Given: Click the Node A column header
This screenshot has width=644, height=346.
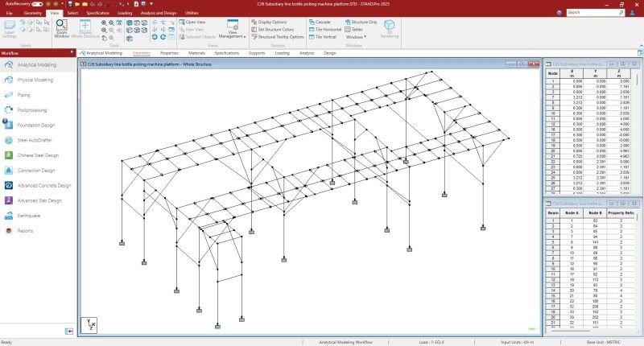Looking at the screenshot, I should (572, 213).
